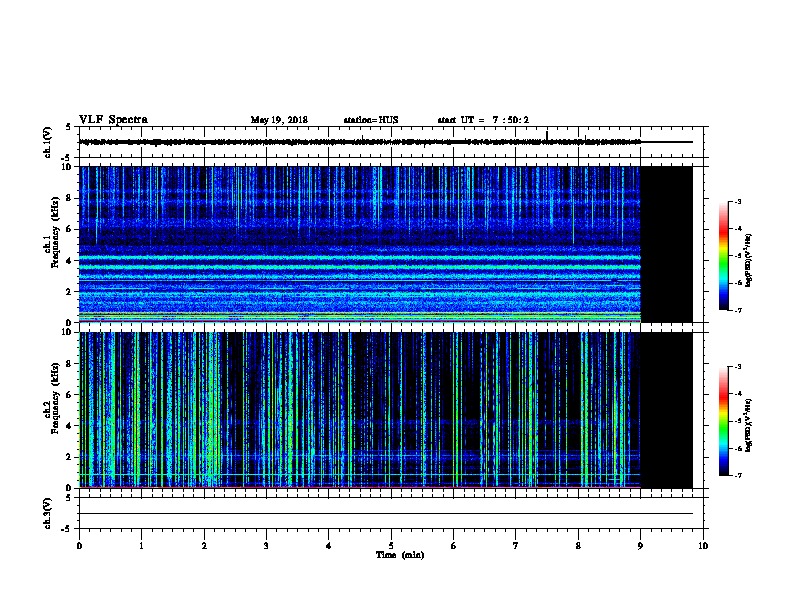The image size is (792, 612).
Task: Click the ch.2 spectrogram color bar
Action: 723,421
